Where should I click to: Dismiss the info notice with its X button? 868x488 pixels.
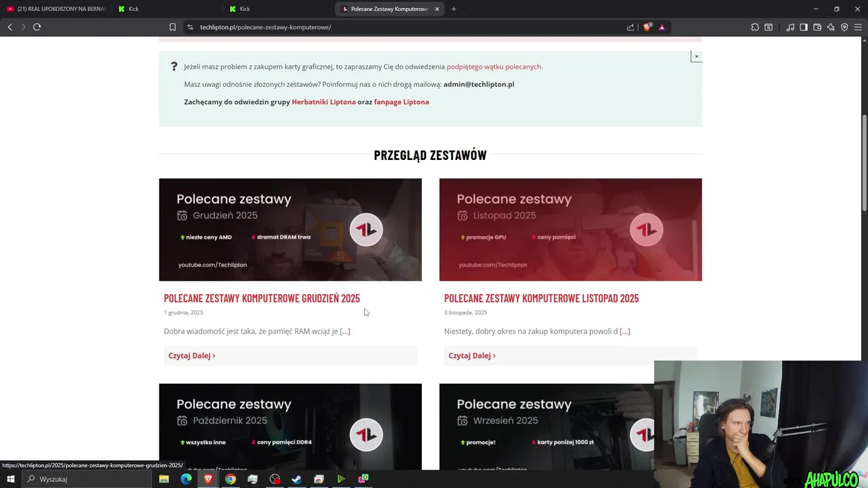pyautogui.click(x=696, y=56)
